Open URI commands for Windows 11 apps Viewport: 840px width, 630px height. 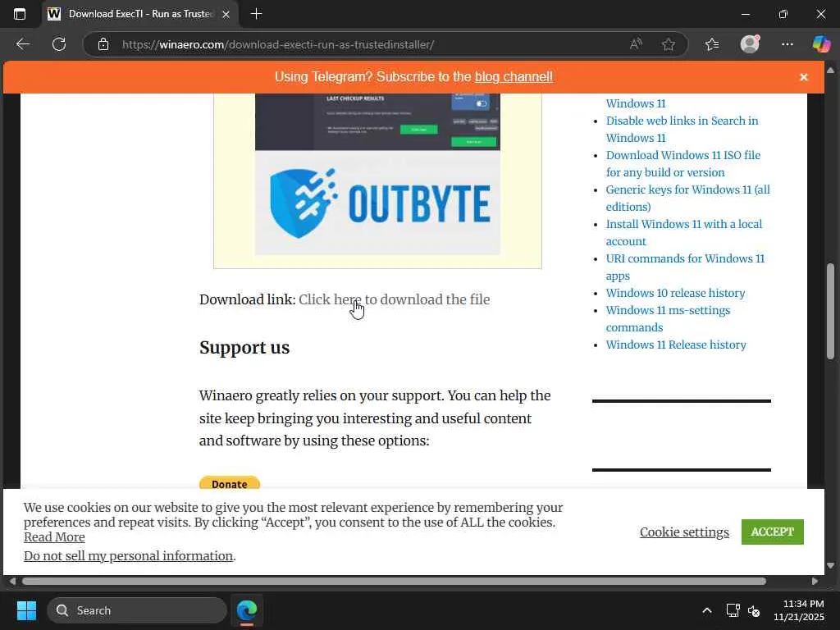[x=685, y=267]
